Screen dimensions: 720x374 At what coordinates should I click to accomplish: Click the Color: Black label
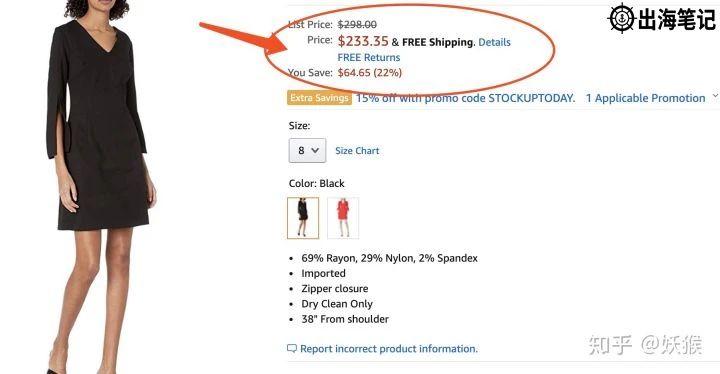(x=316, y=183)
